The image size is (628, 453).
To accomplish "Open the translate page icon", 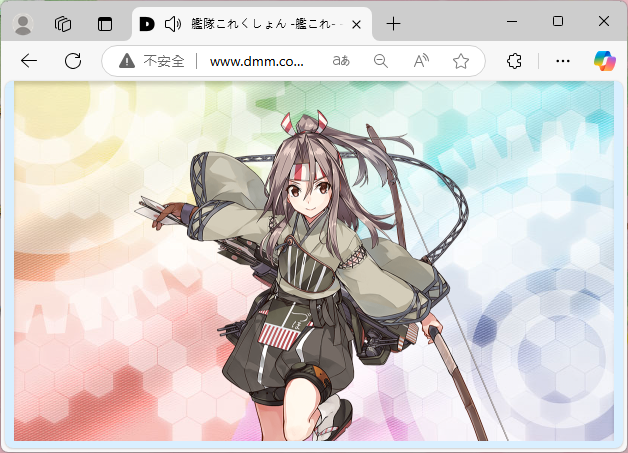I will (x=341, y=61).
